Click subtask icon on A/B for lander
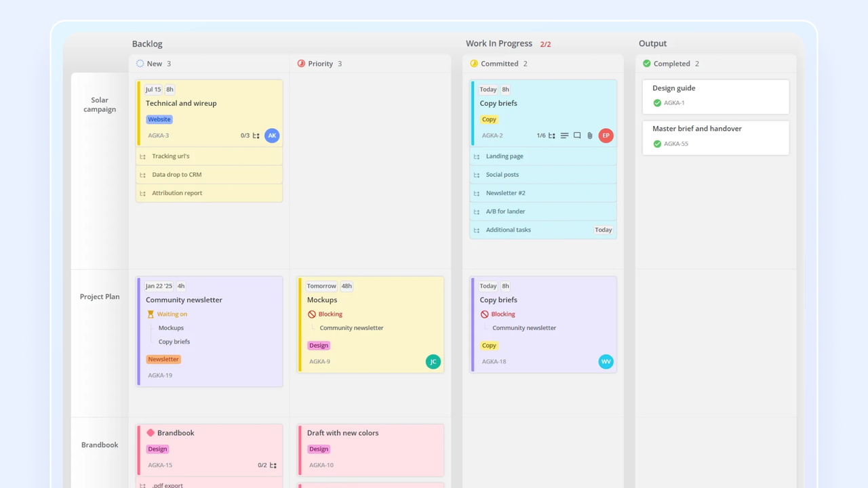This screenshot has width=868, height=488. coord(477,211)
